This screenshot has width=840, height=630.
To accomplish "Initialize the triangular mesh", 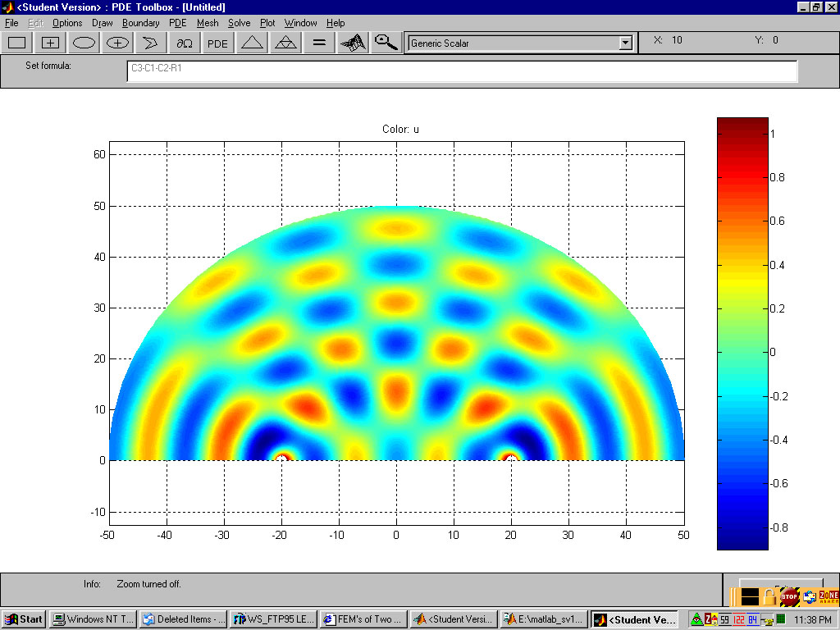I will (252, 43).
